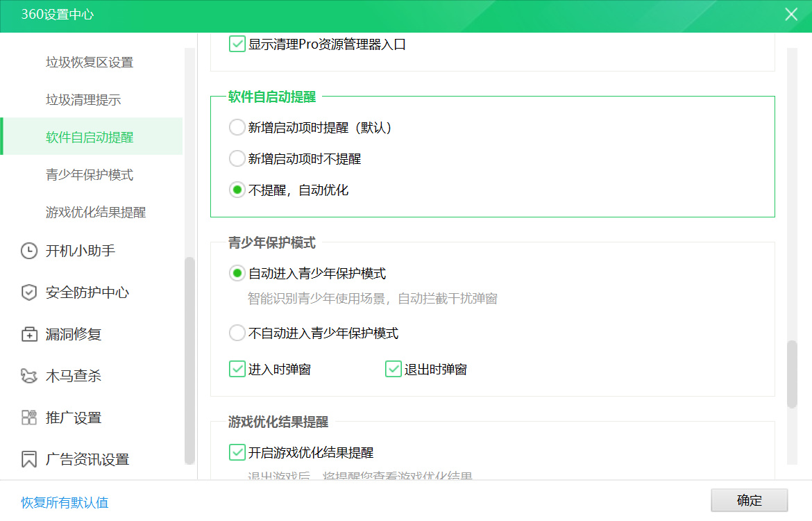Uncheck 显示清理Pro资源管理器入口
812x521 pixels.
click(237, 44)
